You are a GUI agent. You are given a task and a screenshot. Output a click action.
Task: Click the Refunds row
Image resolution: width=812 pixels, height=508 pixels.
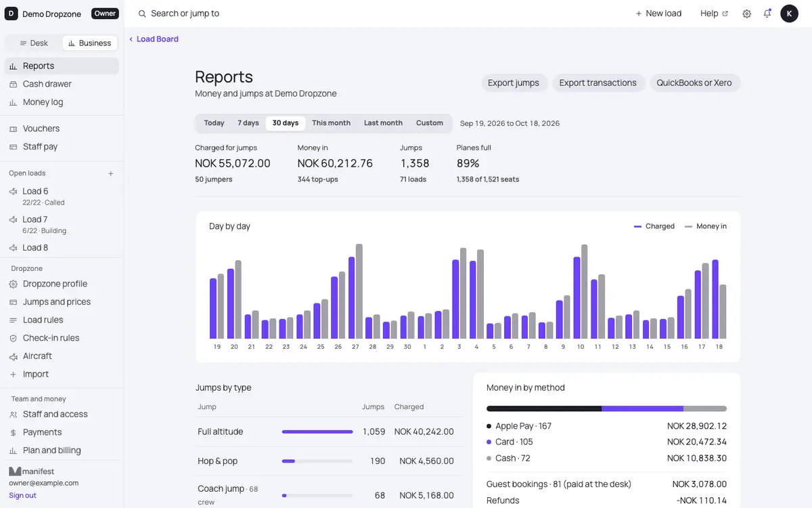pyautogui.click(x=606, y=501)
